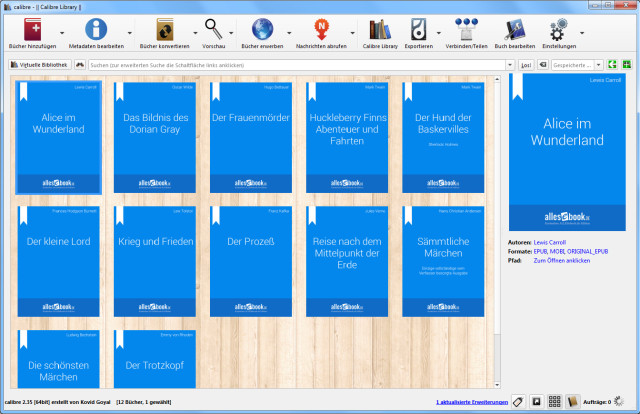Open Buch bearbeiten tool
The image size is (640, 414).
click(513, 28)
